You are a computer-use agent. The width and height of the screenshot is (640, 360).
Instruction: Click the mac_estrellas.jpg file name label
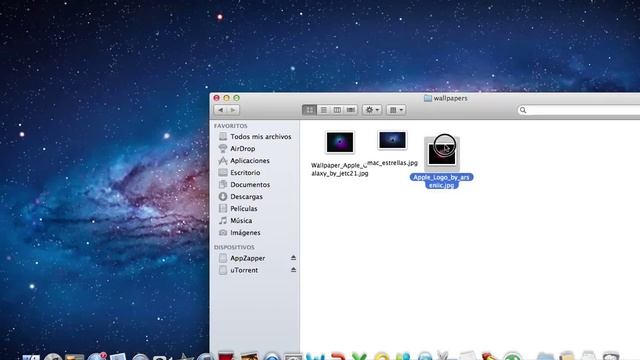(x=393, y=163)
